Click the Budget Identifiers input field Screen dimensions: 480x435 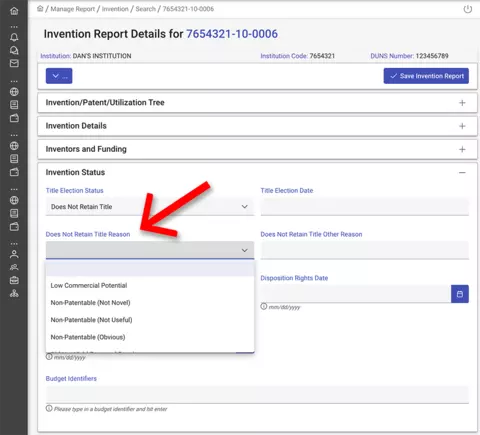257,395
